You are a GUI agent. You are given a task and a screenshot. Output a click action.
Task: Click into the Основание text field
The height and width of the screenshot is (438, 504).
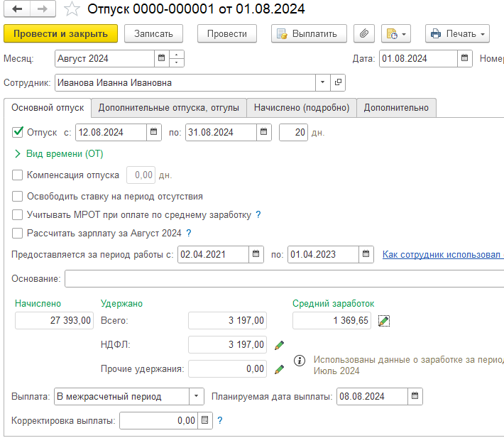[x=284, y=278]
